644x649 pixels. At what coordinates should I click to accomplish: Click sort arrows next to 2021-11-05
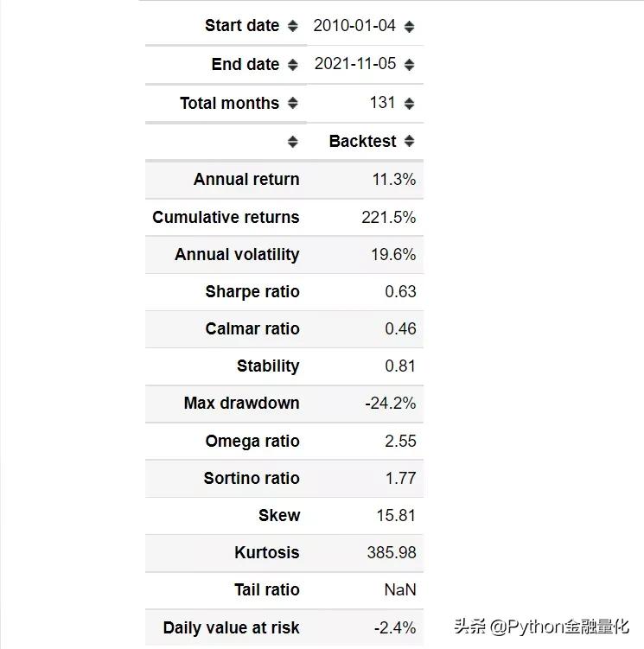tap(409, 65)
